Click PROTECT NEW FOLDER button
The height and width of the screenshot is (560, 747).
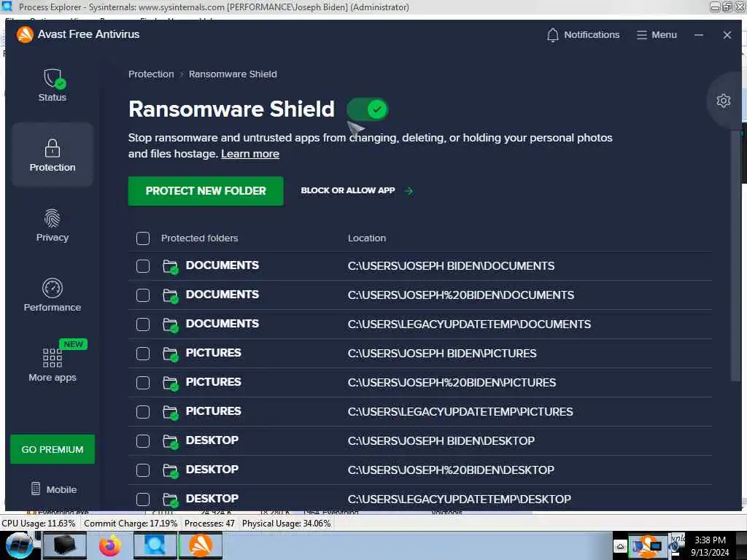(x=206, y=191)
